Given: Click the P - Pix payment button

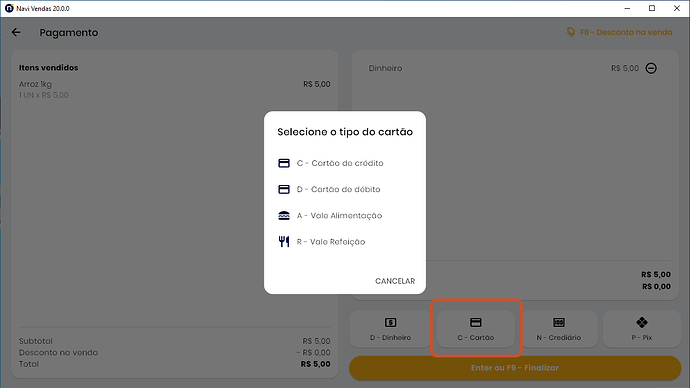Looking at the screenshot, I should (x=642, y=329).
